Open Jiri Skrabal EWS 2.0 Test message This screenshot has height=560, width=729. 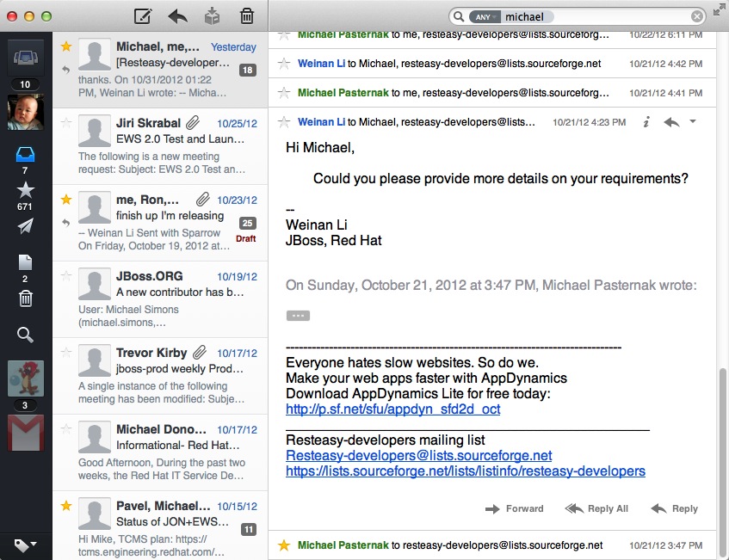click(x=160, y=146)
